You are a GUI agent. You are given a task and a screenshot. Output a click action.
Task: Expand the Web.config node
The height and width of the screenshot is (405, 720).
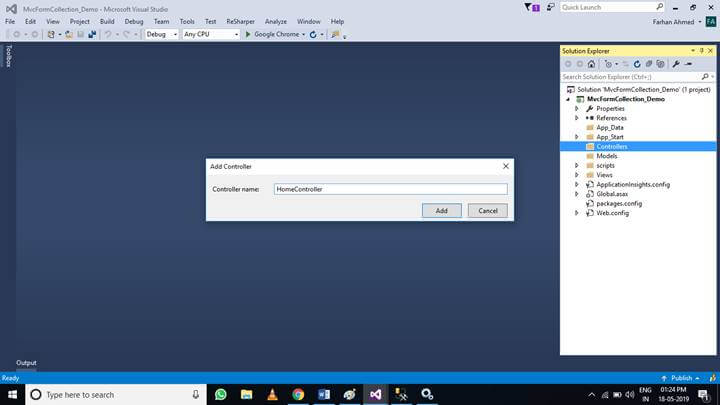[577, 213]
